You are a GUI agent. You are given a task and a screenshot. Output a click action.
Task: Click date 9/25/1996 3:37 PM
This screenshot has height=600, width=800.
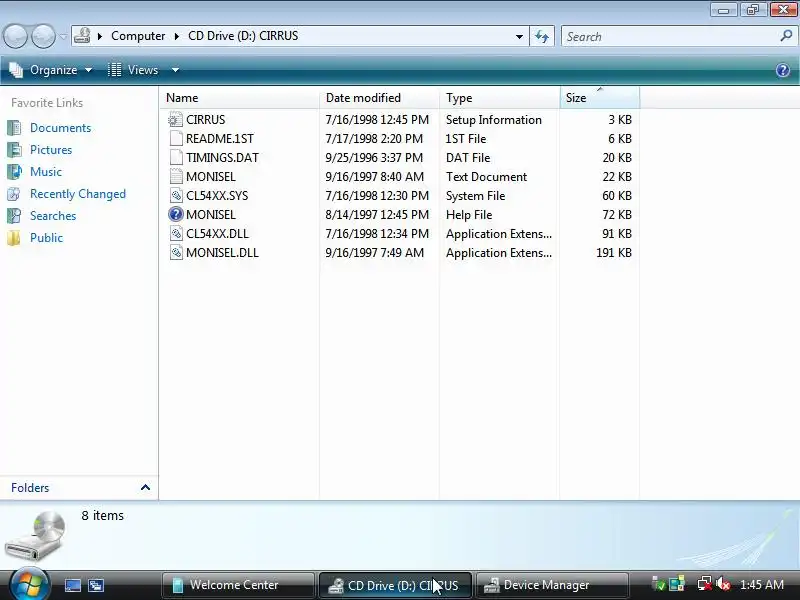tap(374, 158)
